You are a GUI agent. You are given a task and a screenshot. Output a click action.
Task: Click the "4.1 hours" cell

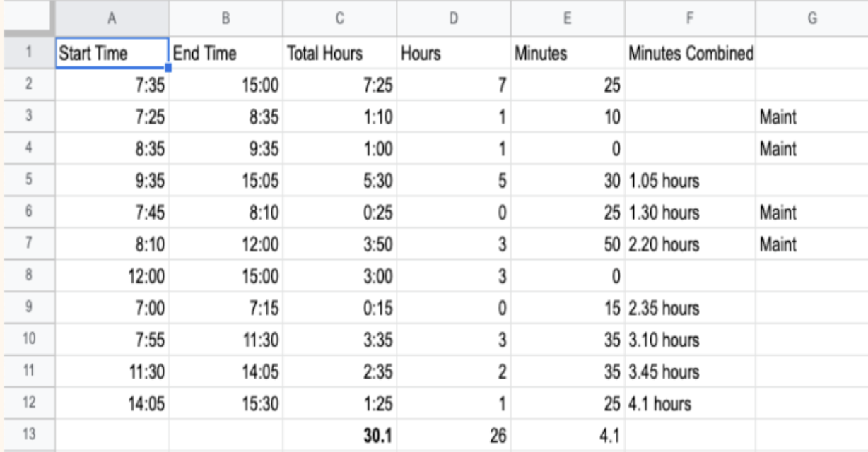(690, 404)
